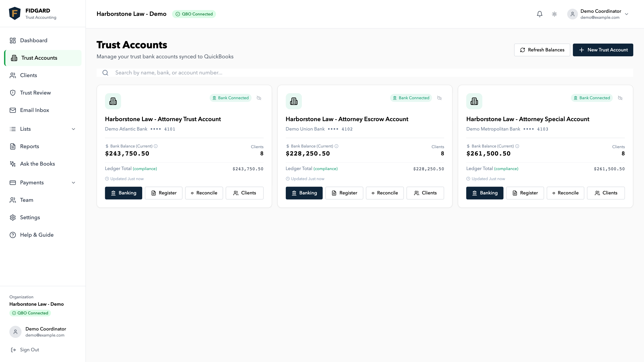Image resolution: width=644 pixels, height=362 pixels.
Task: Toggle balance visibility on Attorney Trust Account card
Action: tap(259, 98)
